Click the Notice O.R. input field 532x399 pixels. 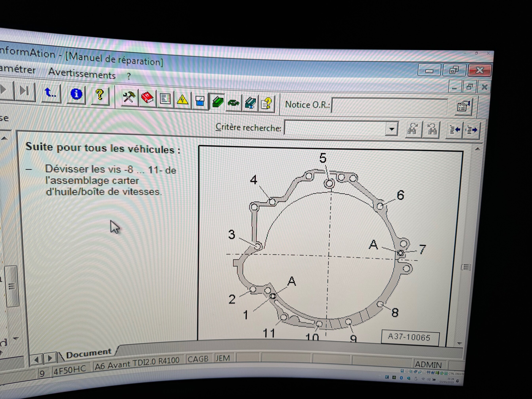coord(389,106)
